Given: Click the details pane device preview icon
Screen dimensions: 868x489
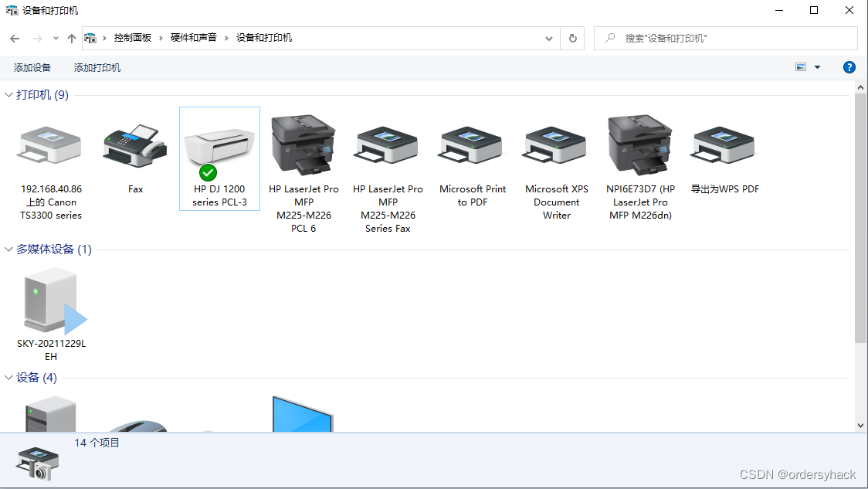Looking at the screenshot, I should click(38, 464).
